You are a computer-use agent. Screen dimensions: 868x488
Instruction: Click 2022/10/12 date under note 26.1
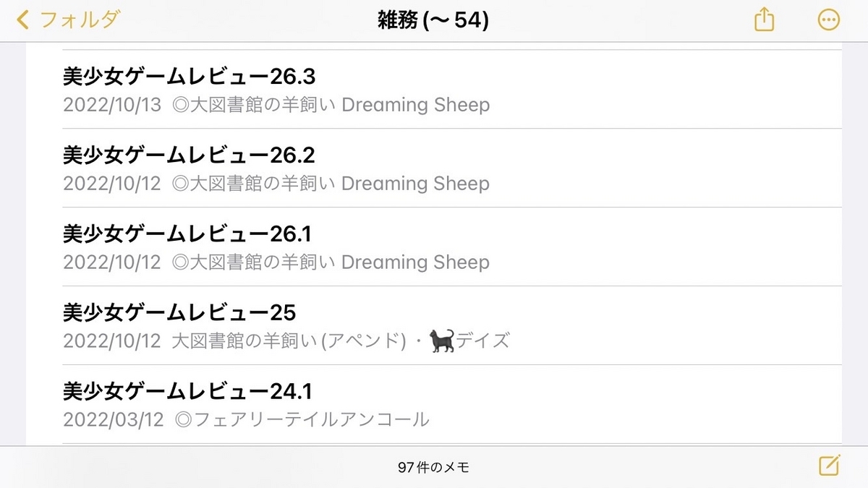(x=112, y=262)
